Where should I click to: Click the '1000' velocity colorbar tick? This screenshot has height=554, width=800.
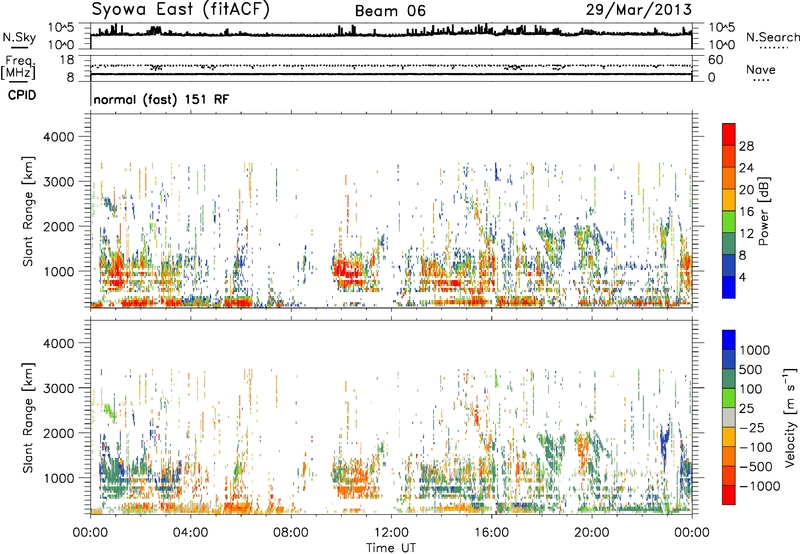tap(755, 350)
